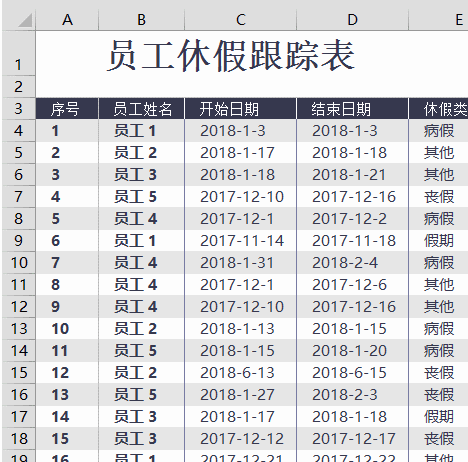Select row 18 header

pyautogui.click(x=18, y=439)
